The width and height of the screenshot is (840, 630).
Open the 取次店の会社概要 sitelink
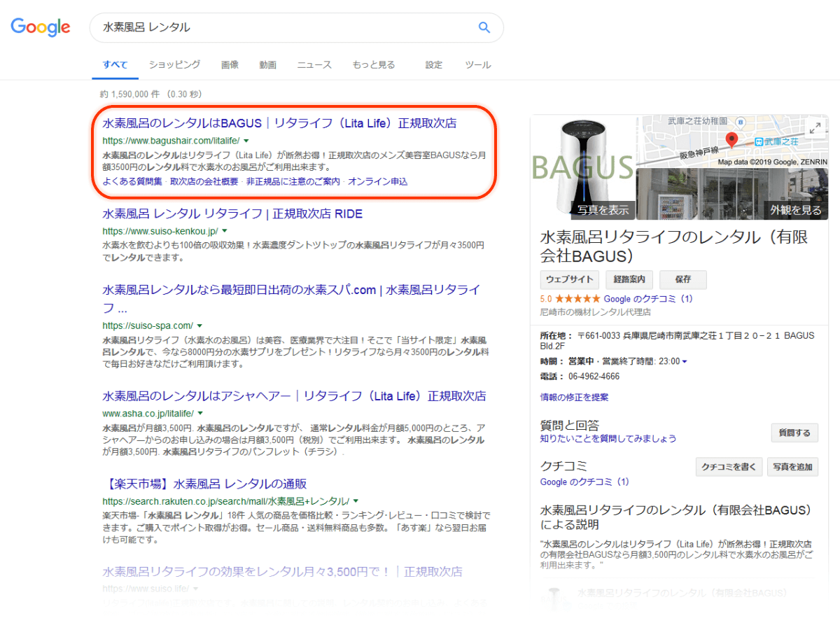(x=204, y=181)
